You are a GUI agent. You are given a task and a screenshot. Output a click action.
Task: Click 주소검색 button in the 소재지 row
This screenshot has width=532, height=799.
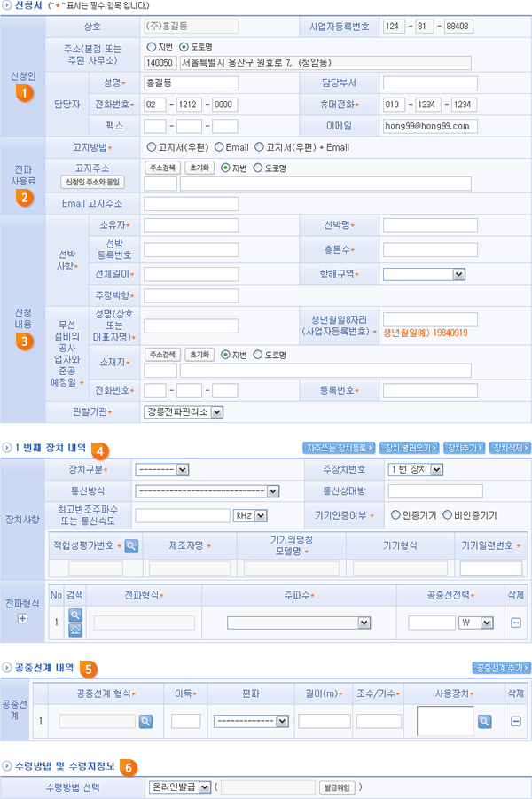[x=162, y=356]
